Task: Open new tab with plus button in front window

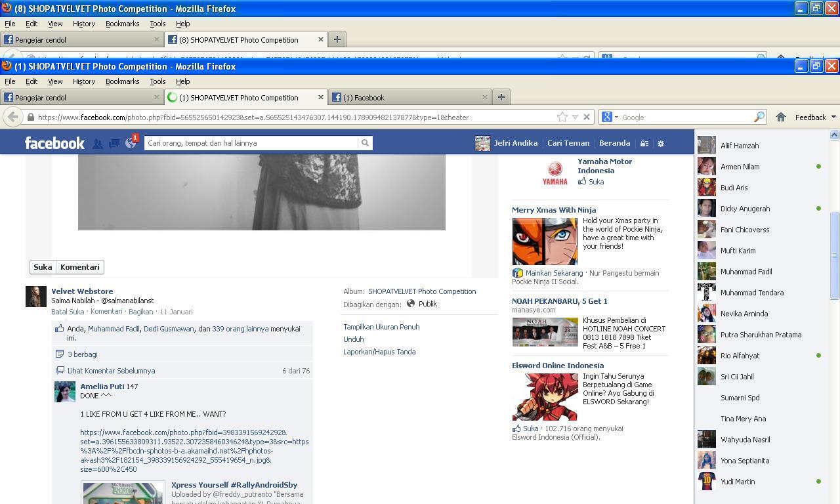Action: point(501,97)
